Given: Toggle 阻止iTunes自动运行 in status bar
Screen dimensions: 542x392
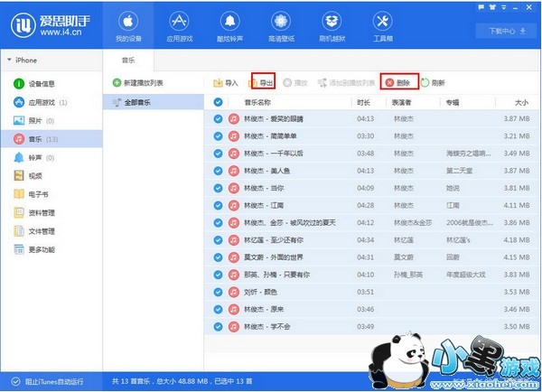Looking at the screenshot, I should pyautogui.click(x=47, y=382).
